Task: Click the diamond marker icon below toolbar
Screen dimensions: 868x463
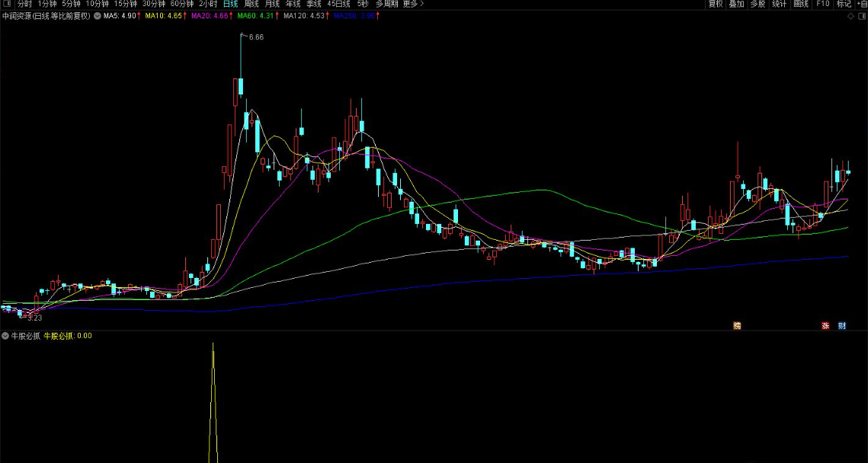Action: (x=850, y=16)
